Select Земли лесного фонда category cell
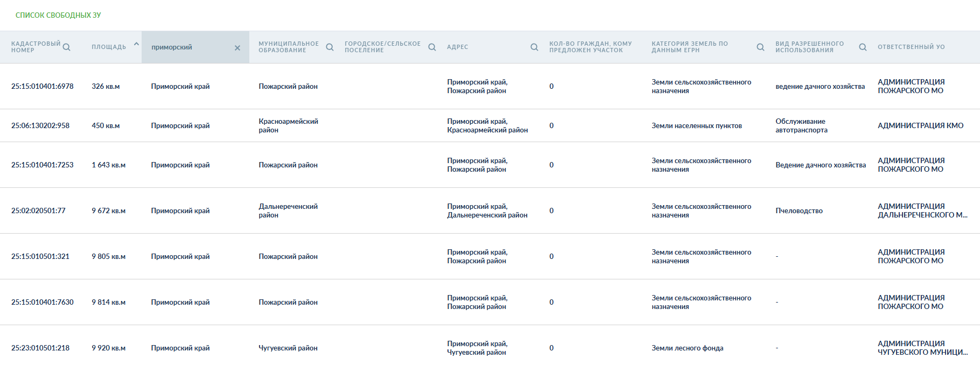 688,348
